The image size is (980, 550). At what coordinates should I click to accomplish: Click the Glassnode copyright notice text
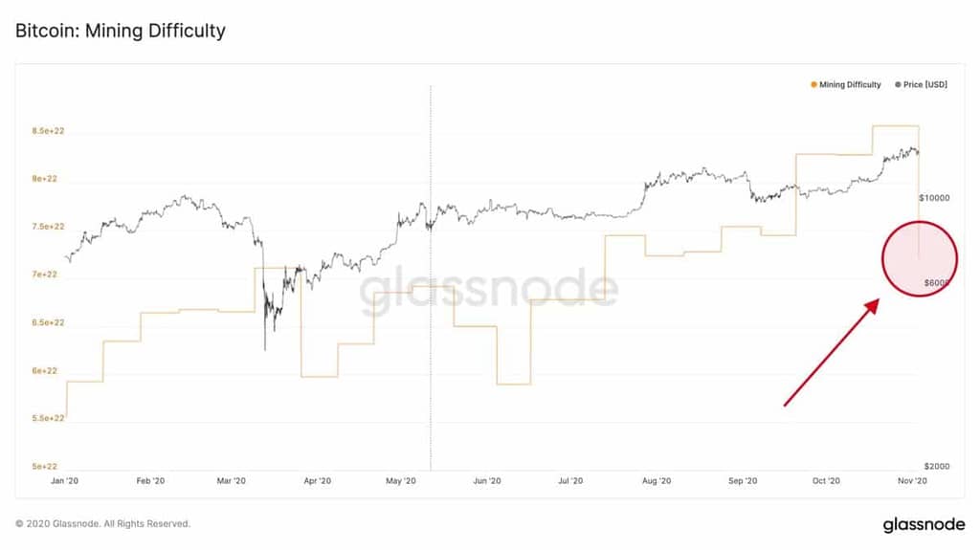pyautogui.click(x=102, y=524)
